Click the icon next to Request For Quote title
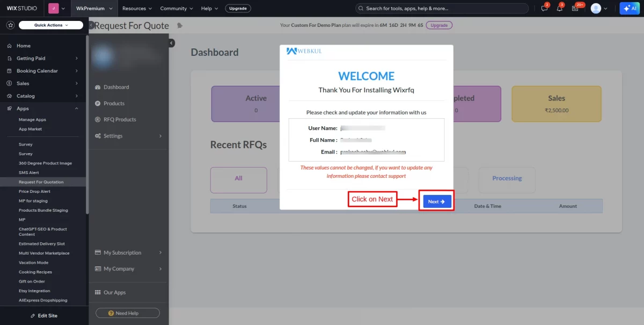Image resolution: width=644 pixels, height=325 pixels. tap(180, 25)
